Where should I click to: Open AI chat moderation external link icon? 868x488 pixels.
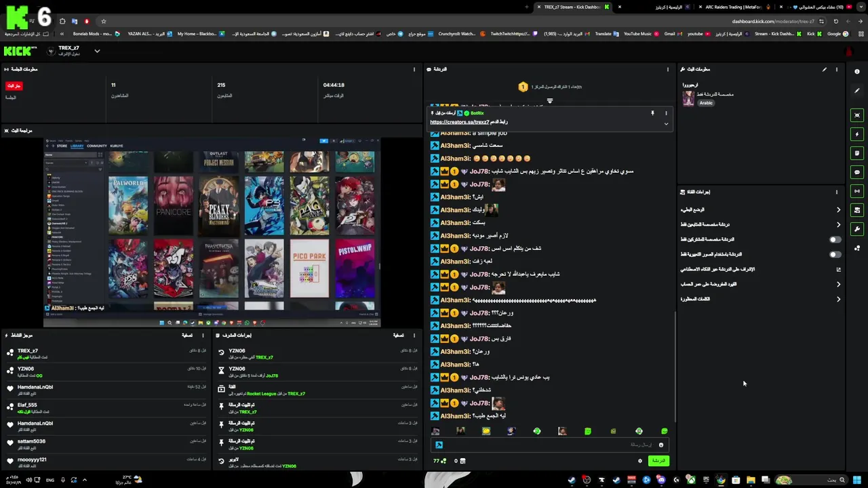[x=839, y=269]
